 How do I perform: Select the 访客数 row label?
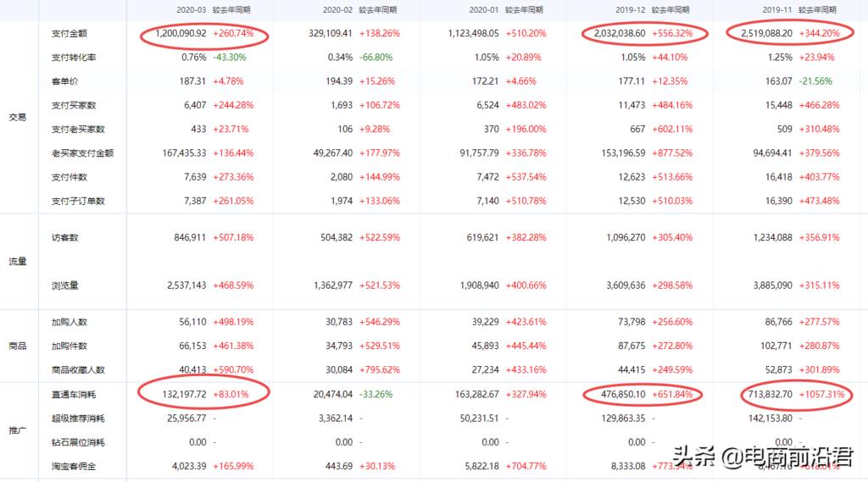(x=65, y=238)
